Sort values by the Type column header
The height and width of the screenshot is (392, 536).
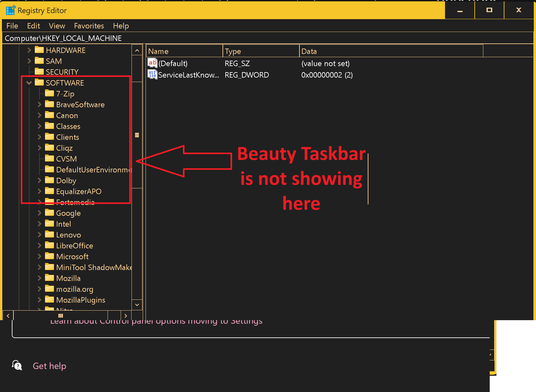261,51
